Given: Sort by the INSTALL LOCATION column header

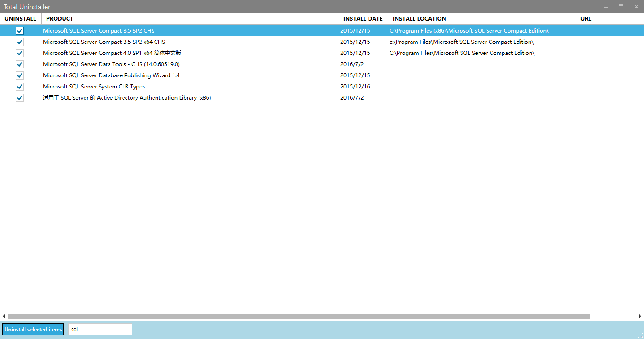Looking at the screenshot, I should (482, 19).
